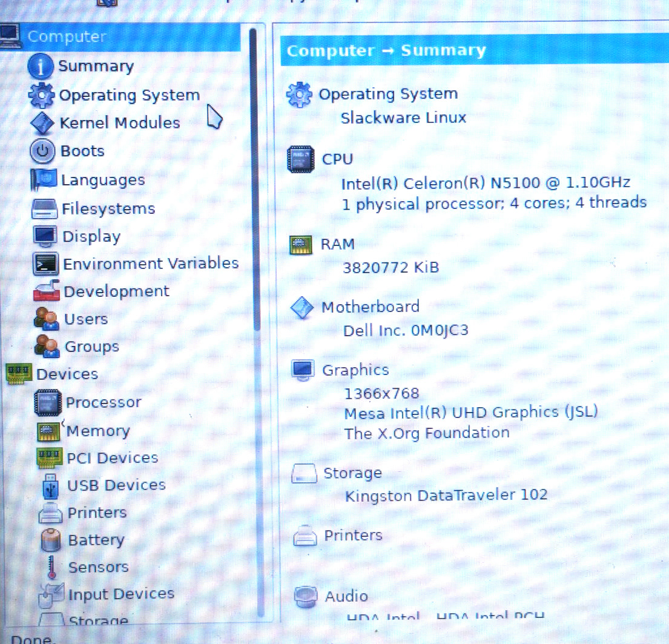The height and width of the screenshot is (644, 669).
Task: Click the Battery icon in sidebar
Action: tap(51, 540)
